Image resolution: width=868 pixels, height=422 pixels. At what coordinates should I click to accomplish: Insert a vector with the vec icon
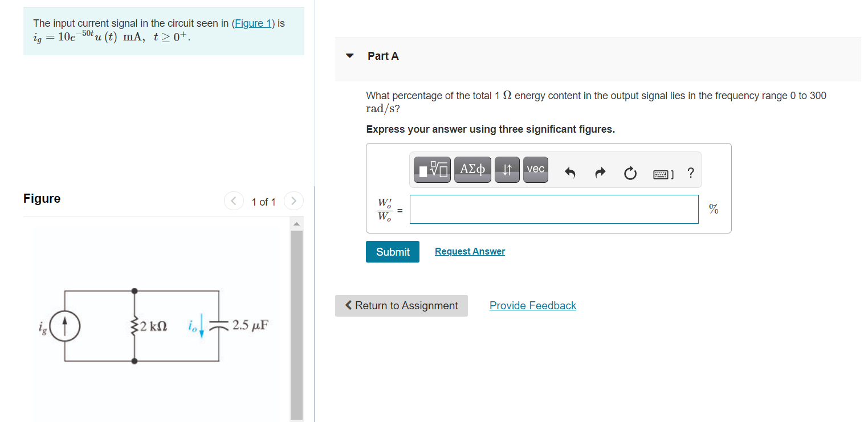535,169
